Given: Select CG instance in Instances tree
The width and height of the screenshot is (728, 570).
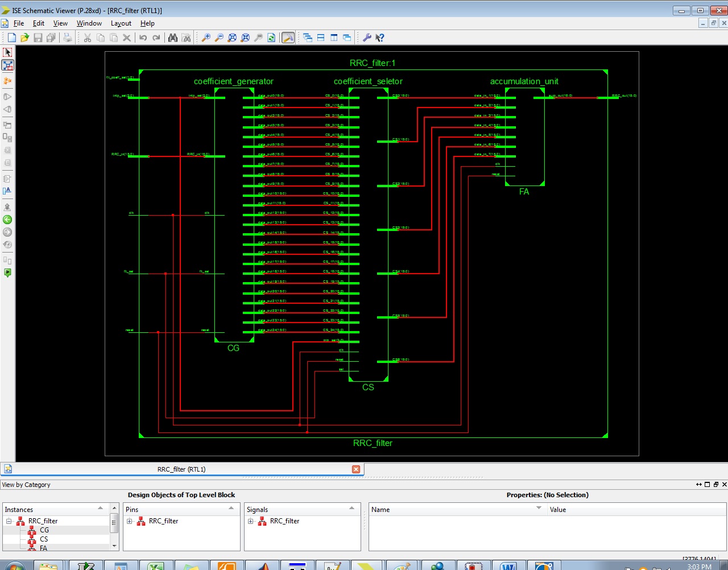Looking at the screenshot, I should tap(44, 530).
